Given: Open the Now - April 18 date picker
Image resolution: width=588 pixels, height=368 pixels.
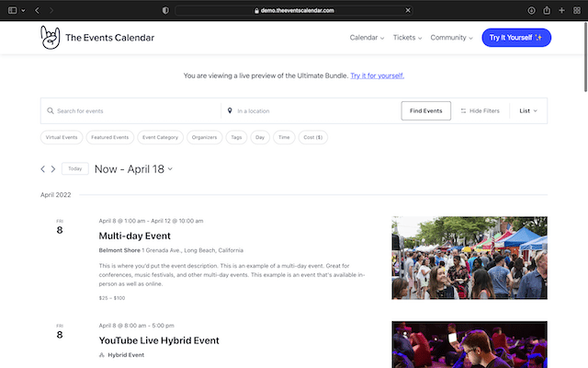Looking at the screenshot, I should [133, 169].
